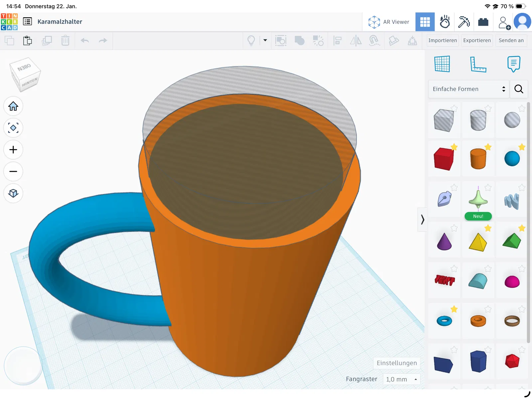The height and width of the screenshot is (399, 532).
Task: Click the Exportieren button
Action: coord(477,40)
